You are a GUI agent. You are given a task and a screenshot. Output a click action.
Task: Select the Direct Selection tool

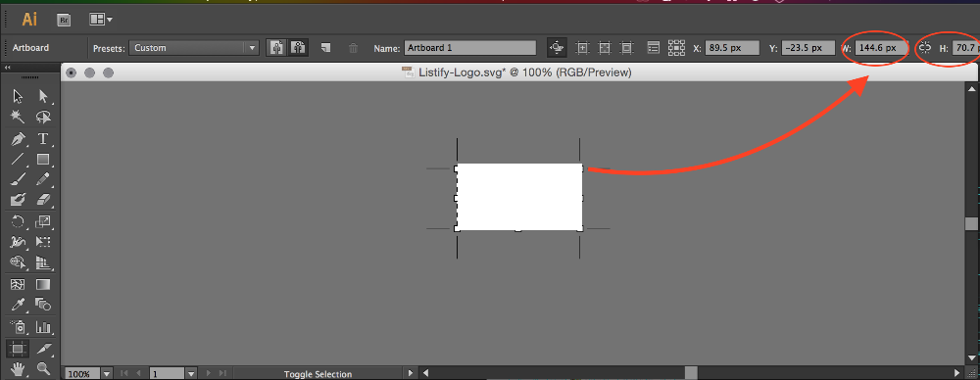click(x=43, y=96)
